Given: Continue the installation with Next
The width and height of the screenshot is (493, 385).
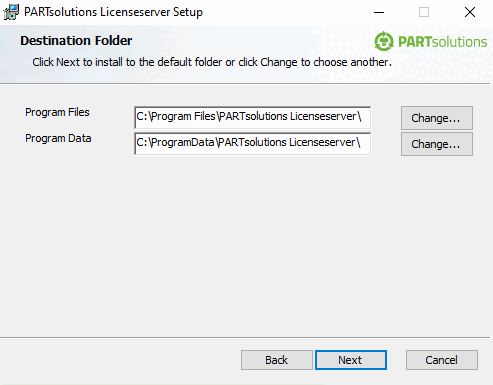Looking at the screenshot, I should (351, 360).
